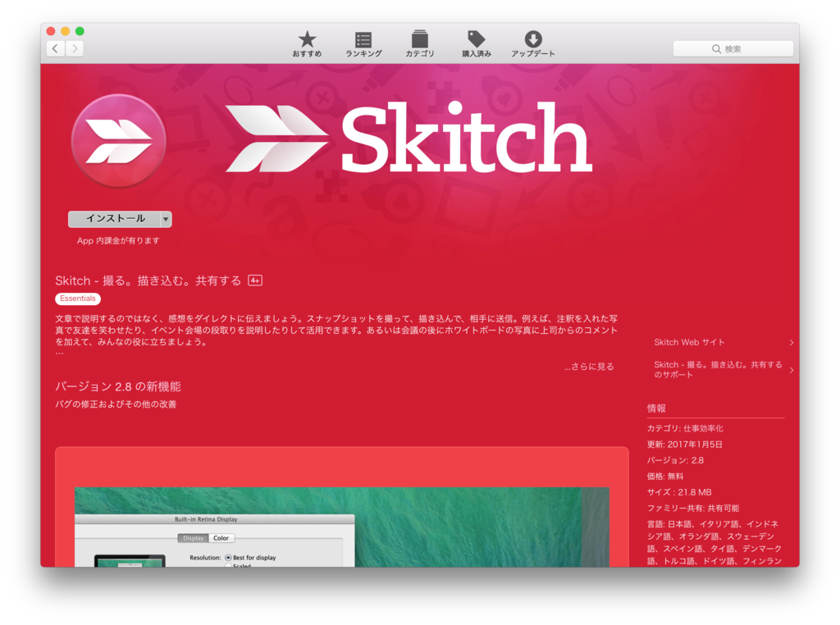Click the サイズ: 21.8 MB row

pos(679,492)
